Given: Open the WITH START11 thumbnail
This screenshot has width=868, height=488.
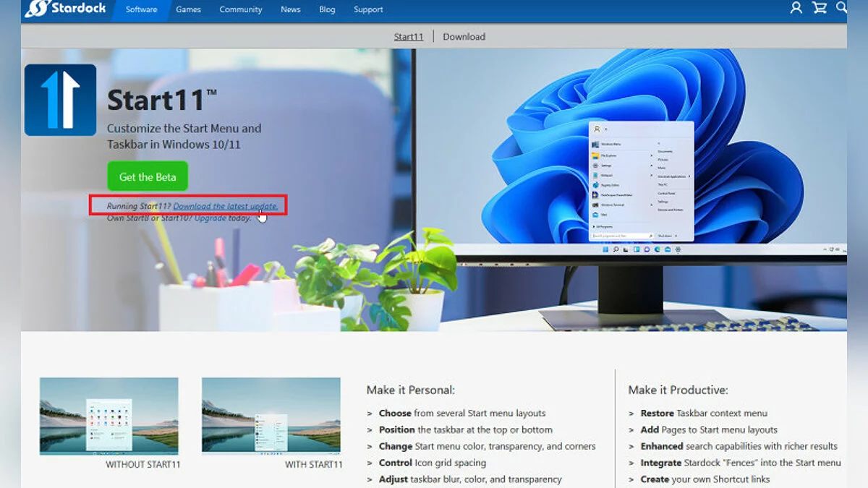Looking at the screenshot, I should (271, 416).
